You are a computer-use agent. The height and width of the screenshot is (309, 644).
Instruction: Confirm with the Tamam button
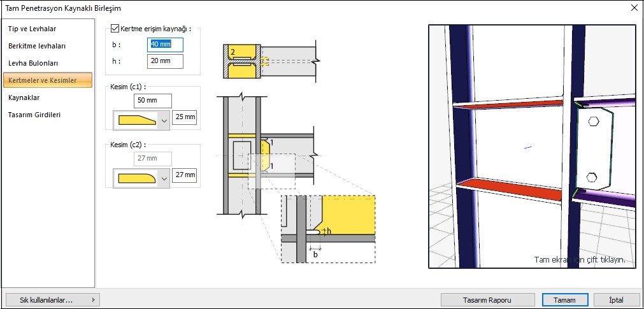coord(564,299)
